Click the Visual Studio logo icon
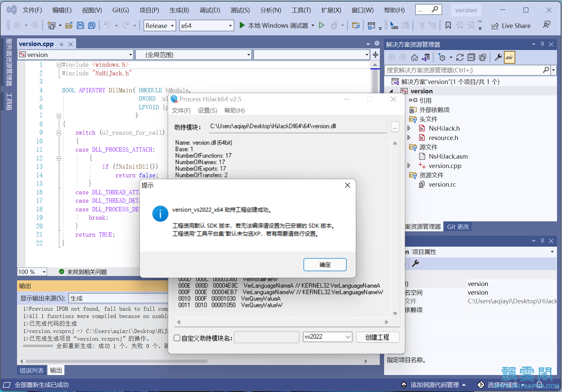 coord(12,10)
